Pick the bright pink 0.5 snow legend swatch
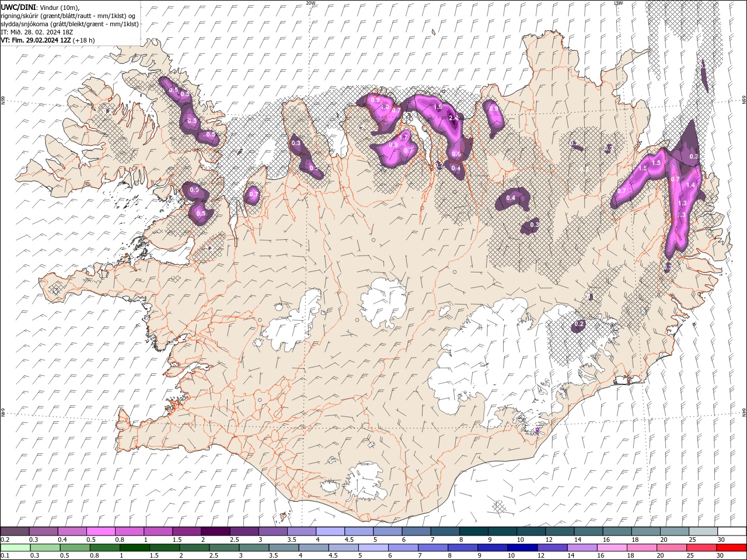 point(100,531)
